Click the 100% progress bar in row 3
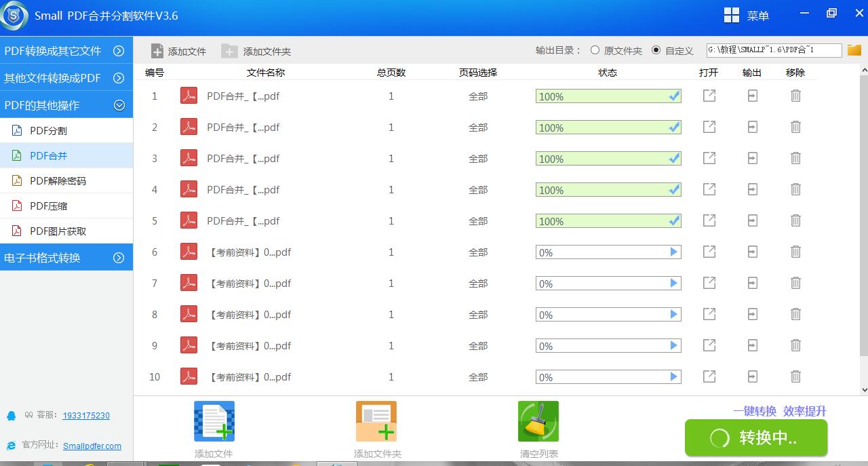This screenshot has height=466, width=868. [x=608, y=159]
